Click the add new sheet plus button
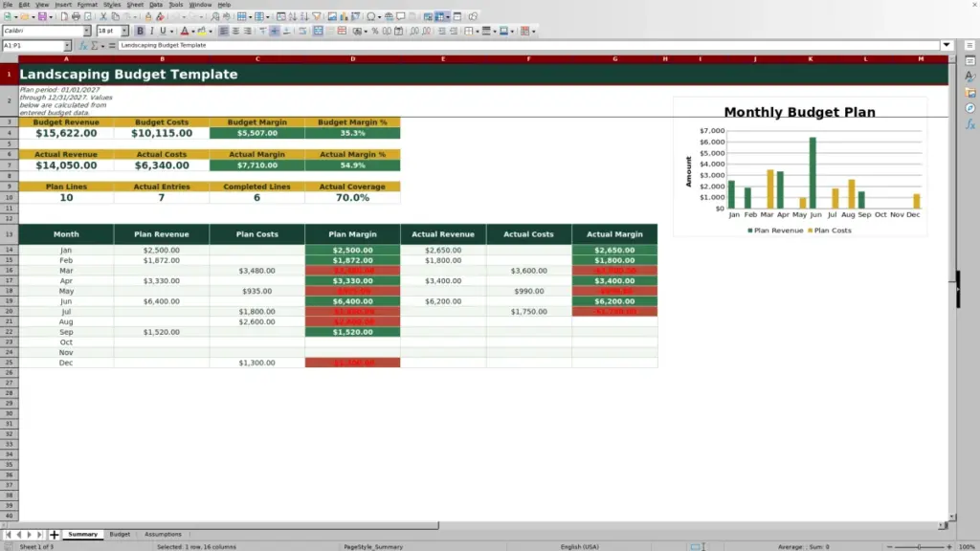This screenshot has height=551, width=980. [x=54, y=535]
